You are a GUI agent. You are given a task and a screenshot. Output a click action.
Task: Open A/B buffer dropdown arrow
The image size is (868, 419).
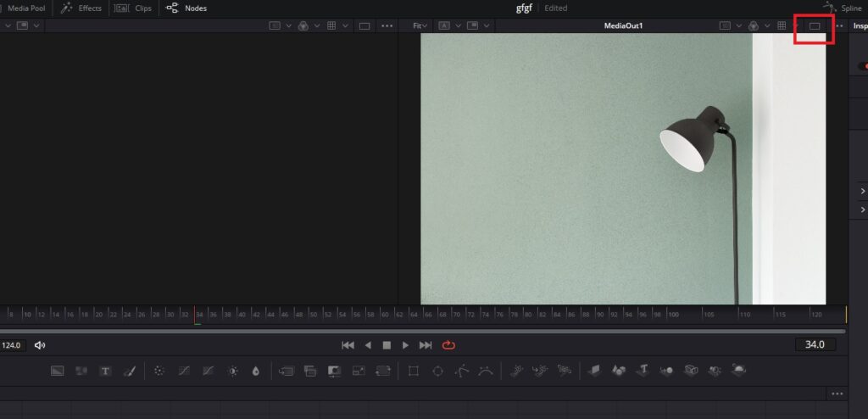click(x=458, y=25)
